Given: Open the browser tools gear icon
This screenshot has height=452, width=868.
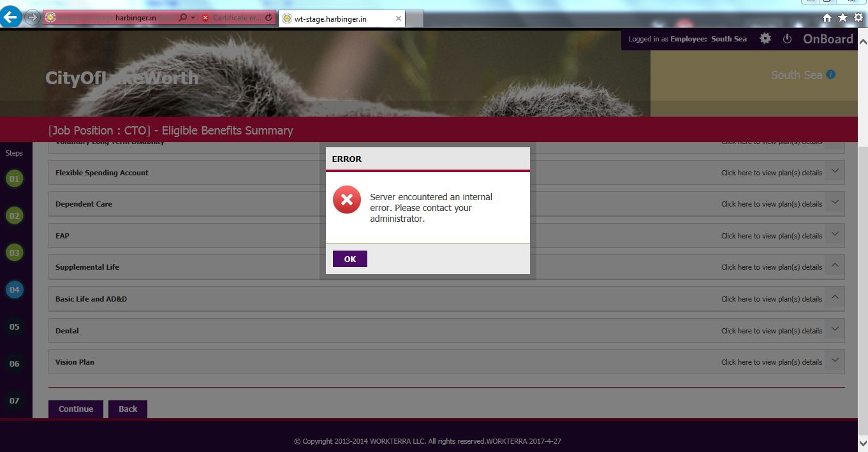Looking at the screenshot, I should (858, 18).
